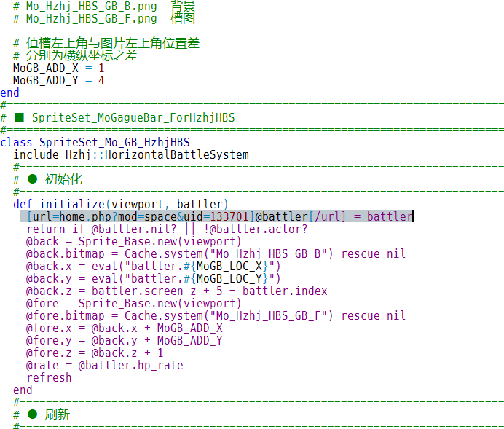Screen dimensions: 504x429
Task: Click the comment 值槽左上角与图片左上角位置差
Action: pyautogui.click(x=106, y=43)
